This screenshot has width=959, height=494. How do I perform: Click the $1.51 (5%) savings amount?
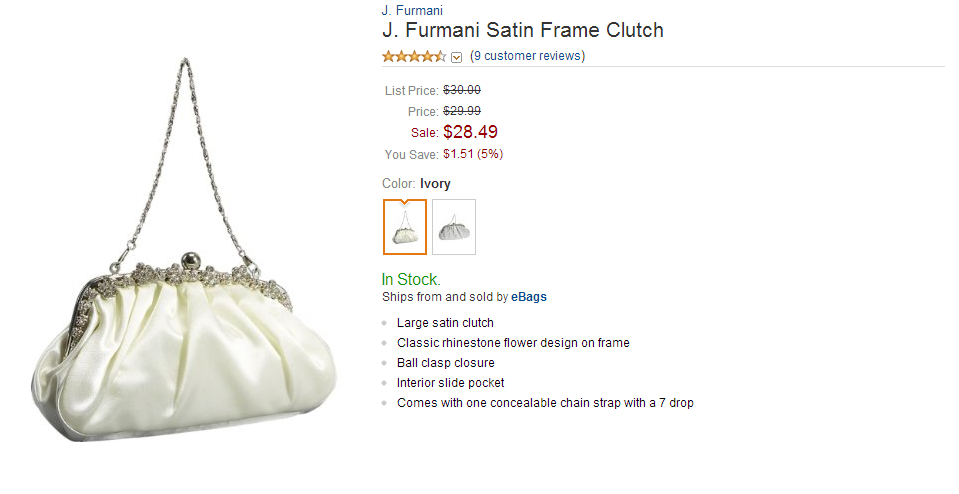[472, 154]
